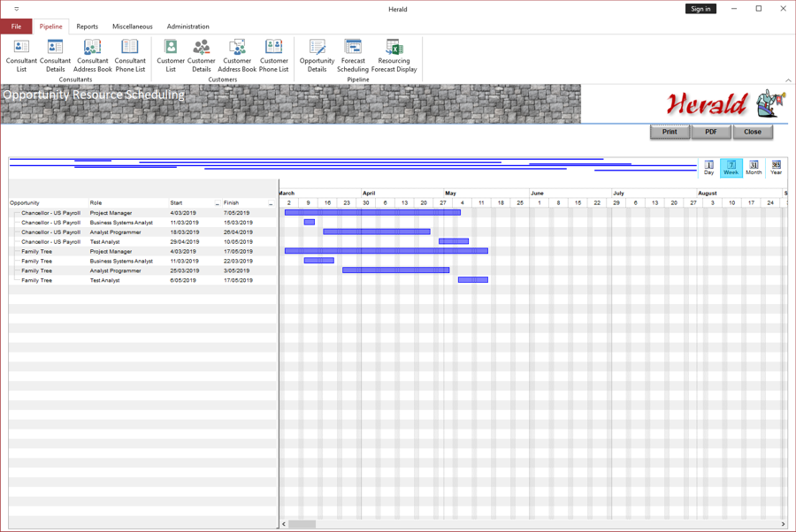
Task: Switch to the Reports tab
Action: tap(88, 27)
